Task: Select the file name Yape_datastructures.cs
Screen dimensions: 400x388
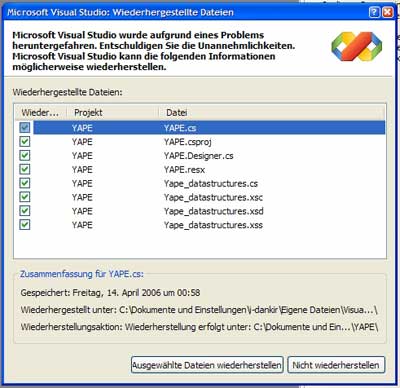Action: 211,184
